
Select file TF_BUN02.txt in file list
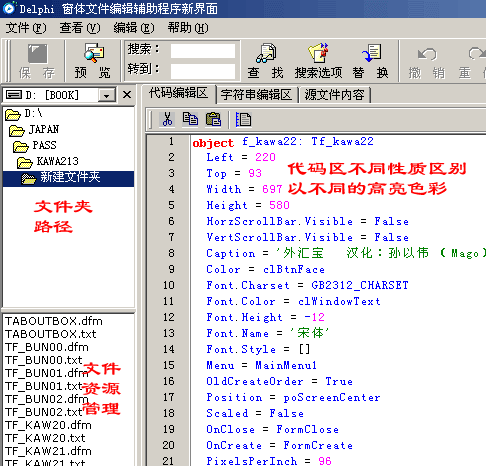coord(43,412)
